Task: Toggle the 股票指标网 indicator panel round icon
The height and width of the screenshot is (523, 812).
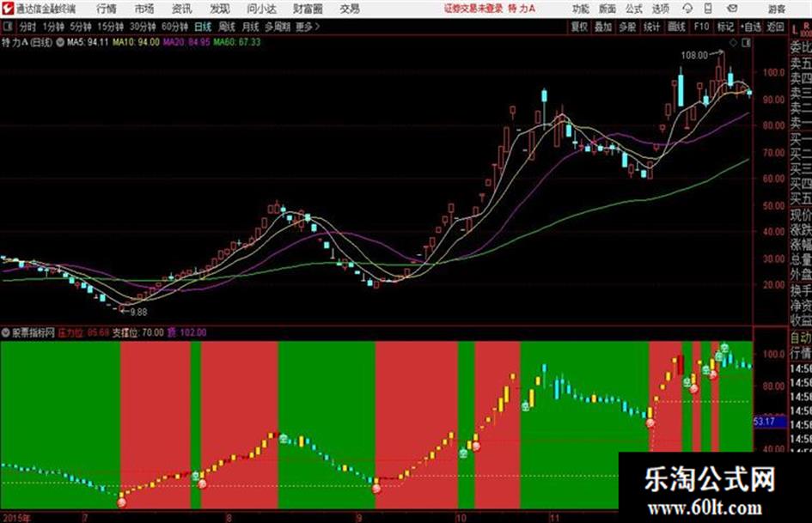Action: click(x=6, y=332)
